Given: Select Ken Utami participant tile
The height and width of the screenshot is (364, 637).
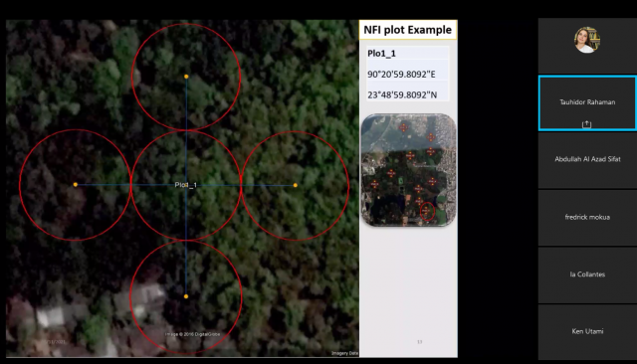Looking at the screenshot, I should click(x=587, y=332).
